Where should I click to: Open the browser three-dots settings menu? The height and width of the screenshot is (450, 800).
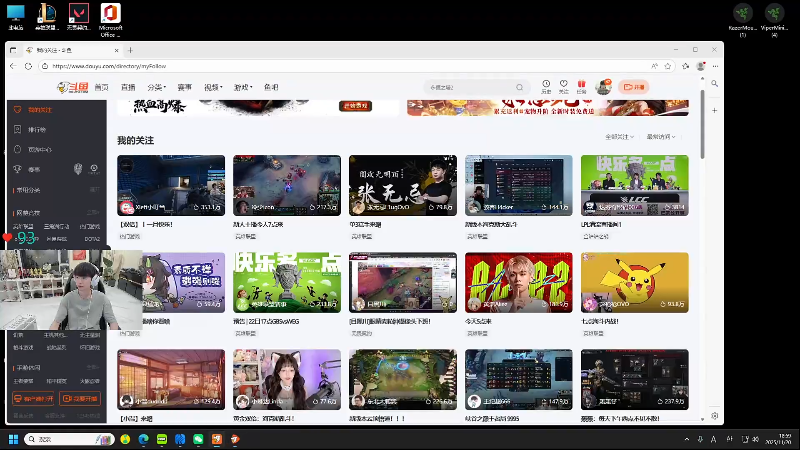tap(715, 66)
